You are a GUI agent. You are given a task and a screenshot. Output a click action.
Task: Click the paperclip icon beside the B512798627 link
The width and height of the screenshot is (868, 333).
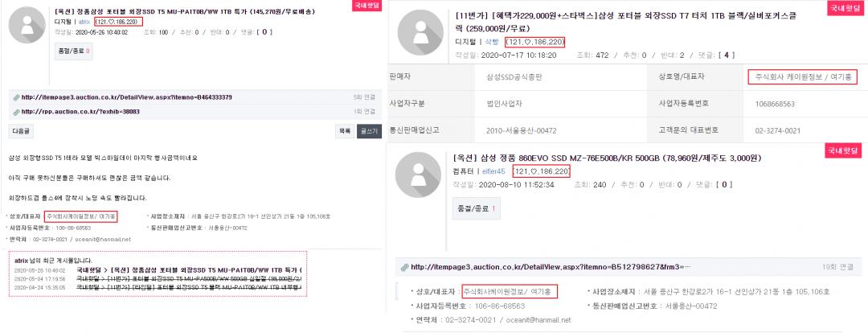point(405,267)
